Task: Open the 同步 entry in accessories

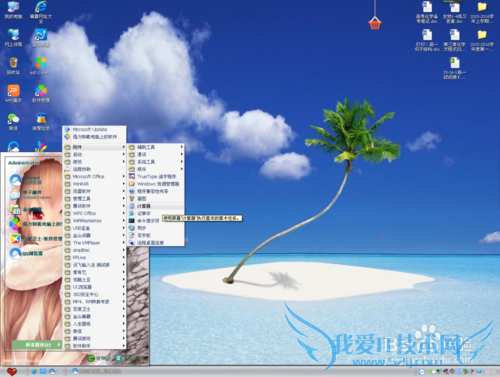Action: 156,228
